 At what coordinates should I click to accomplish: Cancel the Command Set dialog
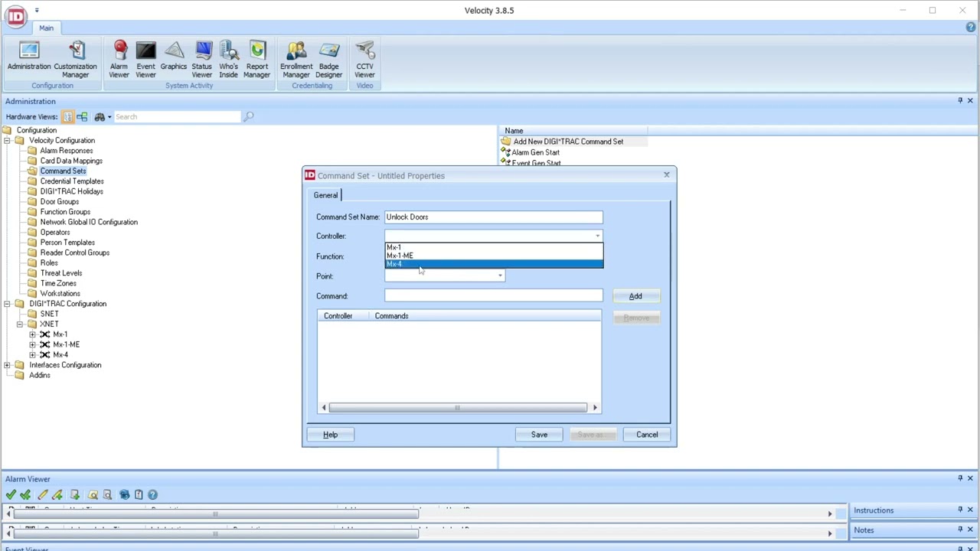(x=647, y=435)
